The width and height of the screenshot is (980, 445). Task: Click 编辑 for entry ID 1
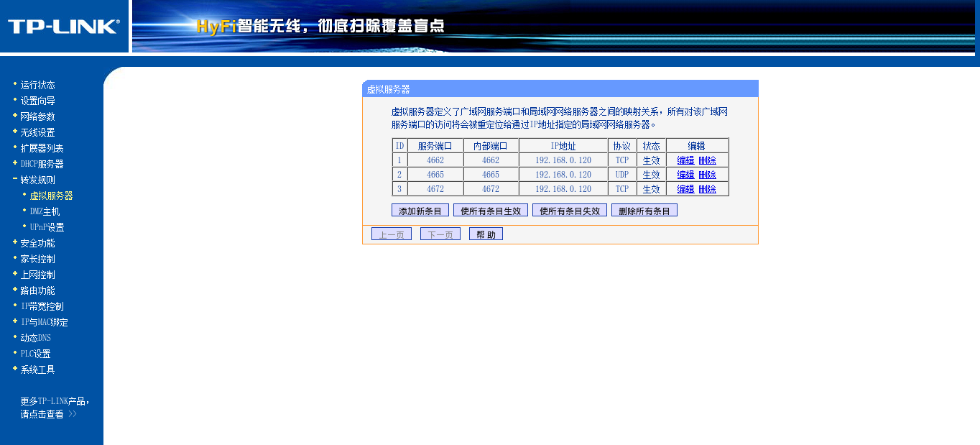coord(685,160)
